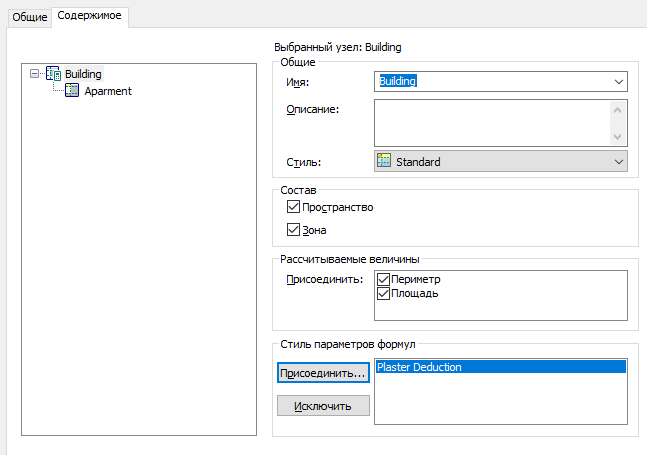Image resolution: width=647 pixels, height=455 pixels.
Task: Uncheck the Площадь checkbox
Action: (x=384, y=294)
